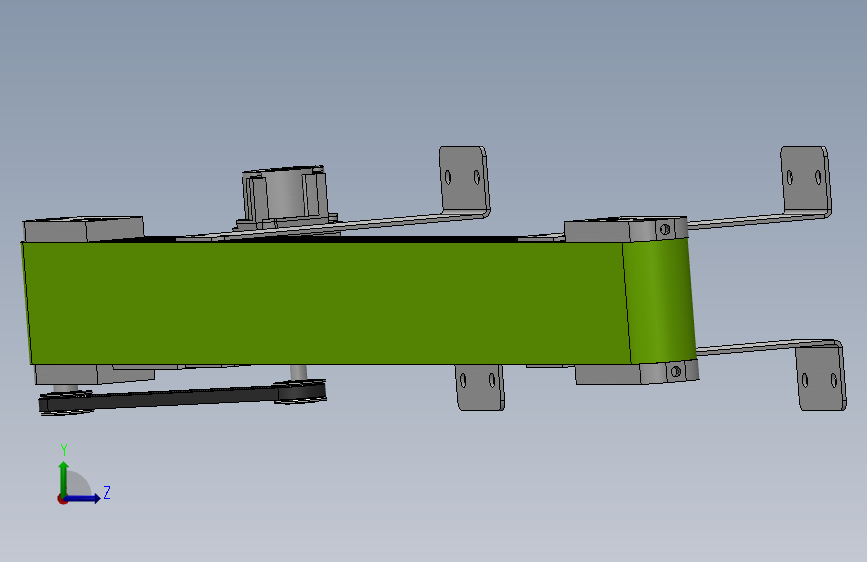Select the bottom left bearing block
This screenshot has height=562, width=867.
[94, 374]
